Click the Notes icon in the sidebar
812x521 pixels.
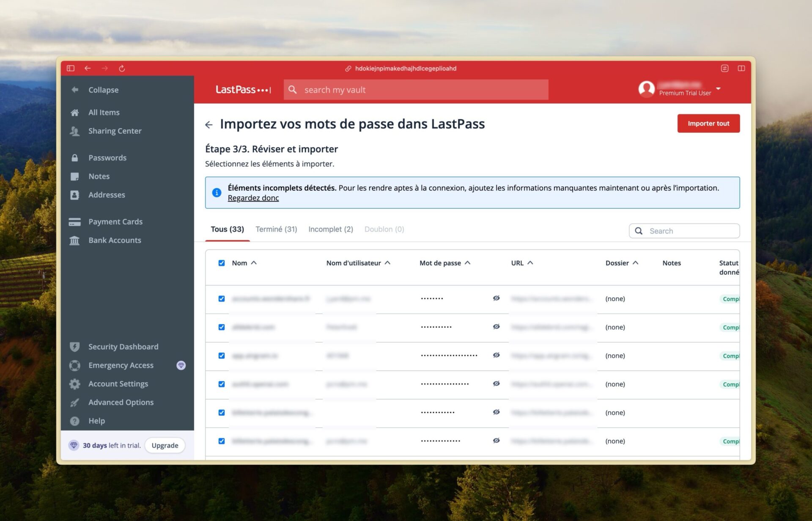75,176
